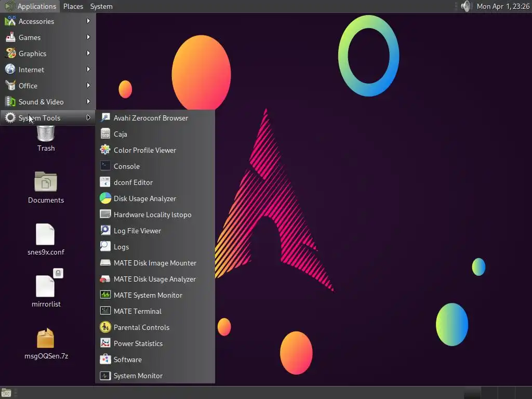Image resolution: width=532 pixels, height=399 pixels.
Task: Click the clock showing Mon Apr 1, 23:26
Action: (503, 6)
